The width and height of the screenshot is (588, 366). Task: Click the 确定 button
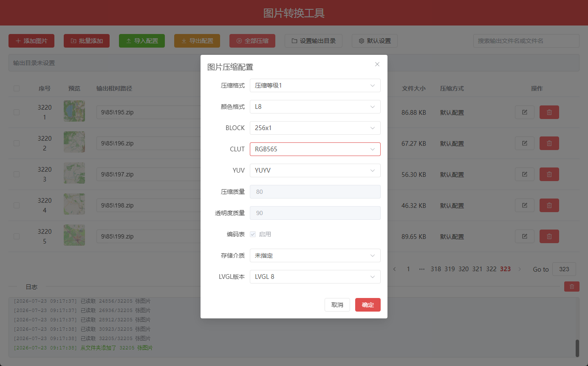(368, 305)
